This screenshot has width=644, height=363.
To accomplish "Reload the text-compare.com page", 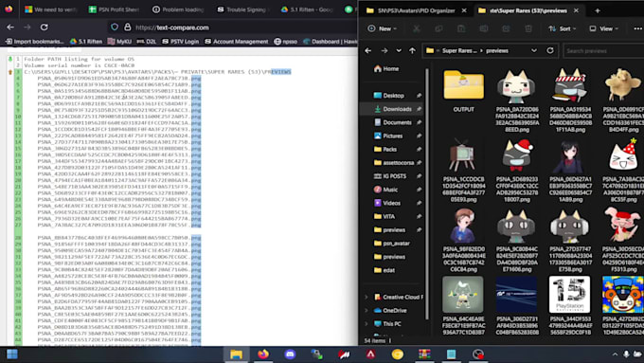I will click(44, 27).
